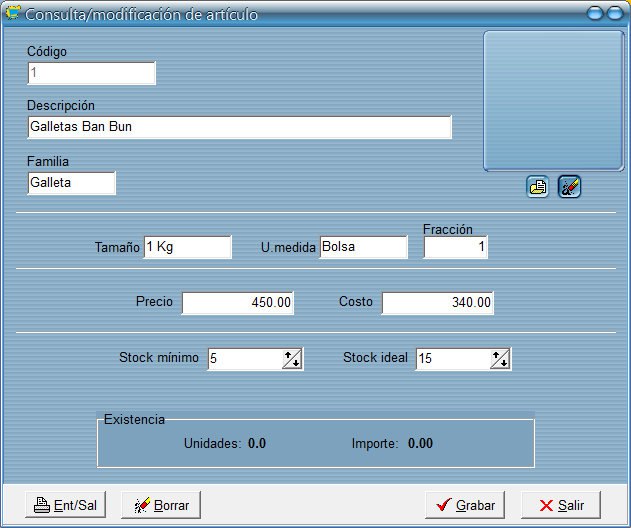Click the application icon in title bar
The width and height of the screenshot is (631, 528).
click(13, 13)
